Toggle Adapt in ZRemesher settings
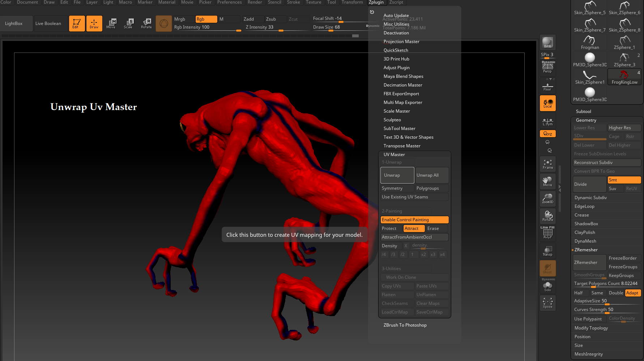Screen dimensions: 644x361 click(x=633, y=293)
